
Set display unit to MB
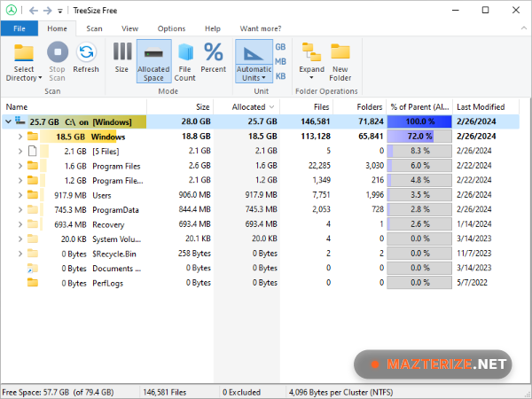pos(280,61)
